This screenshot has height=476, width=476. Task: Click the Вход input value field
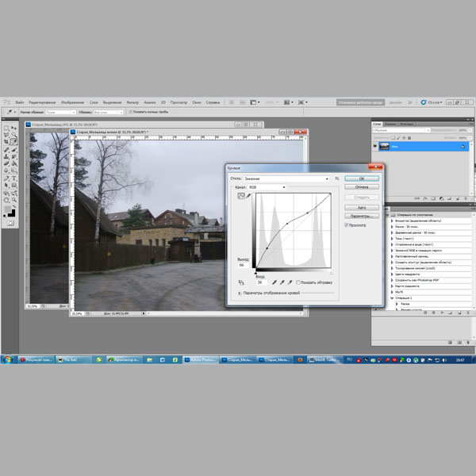[x=261, y=282]
